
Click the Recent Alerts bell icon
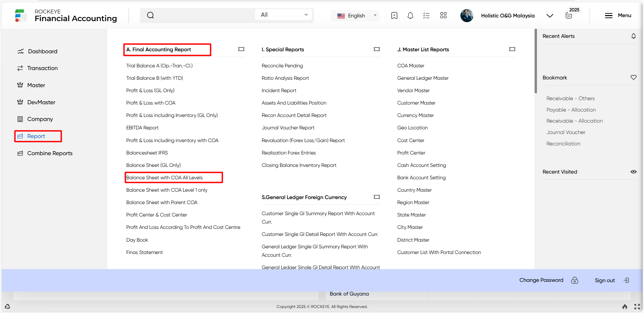pos(633,36)
